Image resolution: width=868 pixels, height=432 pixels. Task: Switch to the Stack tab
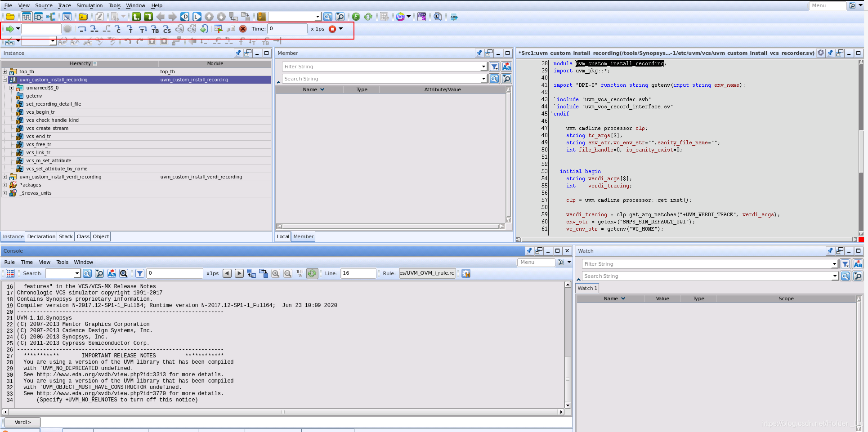tap(66, 236)
